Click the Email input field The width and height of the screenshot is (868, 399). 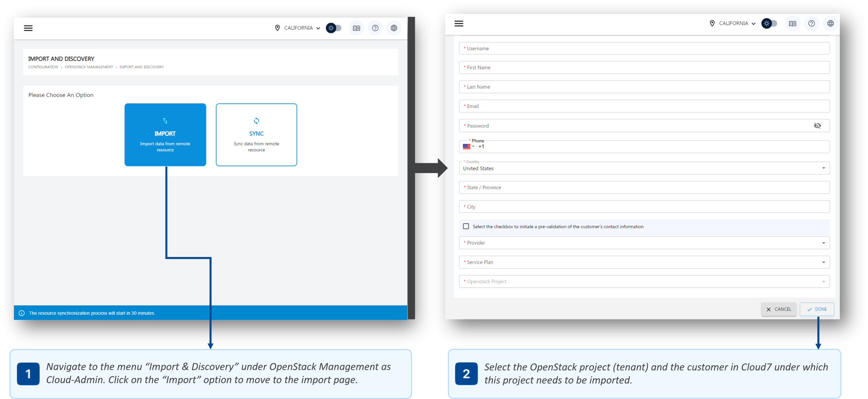(644, 106)
